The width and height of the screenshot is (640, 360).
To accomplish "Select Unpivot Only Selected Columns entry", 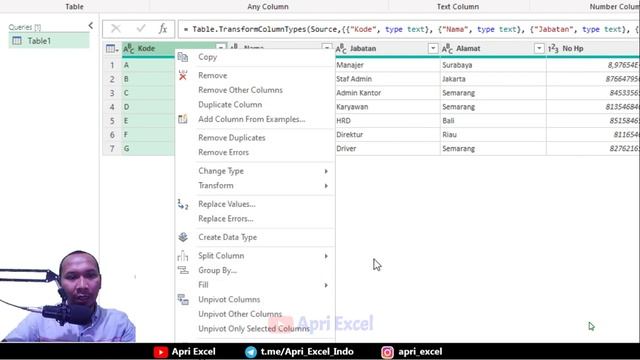I will (x=255, y=329).
